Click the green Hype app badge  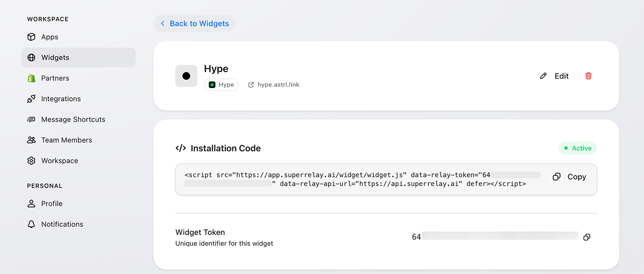pos(221,85)
